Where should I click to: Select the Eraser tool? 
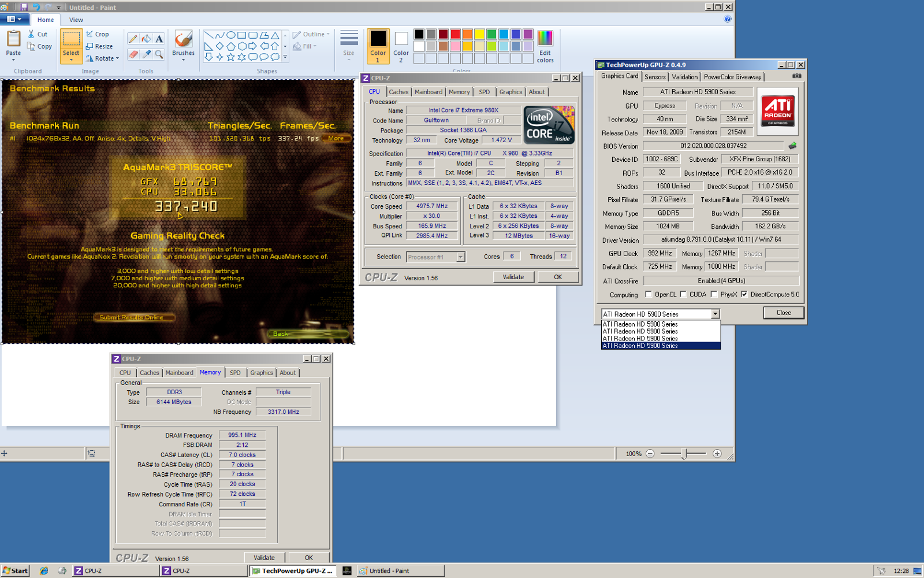133,54
